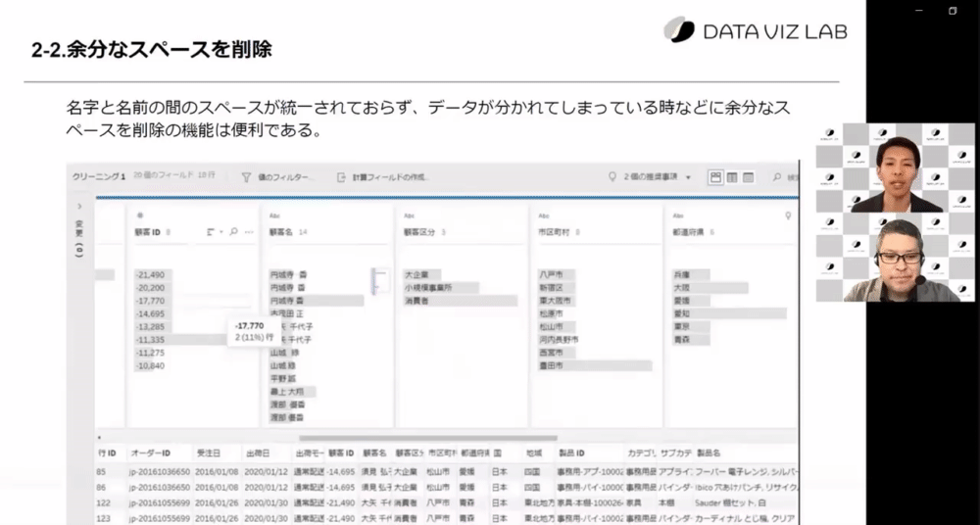Viewport: 980px width, 525px height.
Task: Select the 豊田市 value bar
Action: click(595, 365)
